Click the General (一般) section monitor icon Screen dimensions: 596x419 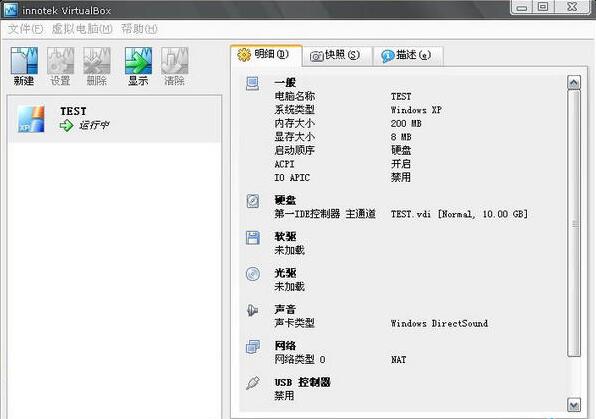click(253, 83)
